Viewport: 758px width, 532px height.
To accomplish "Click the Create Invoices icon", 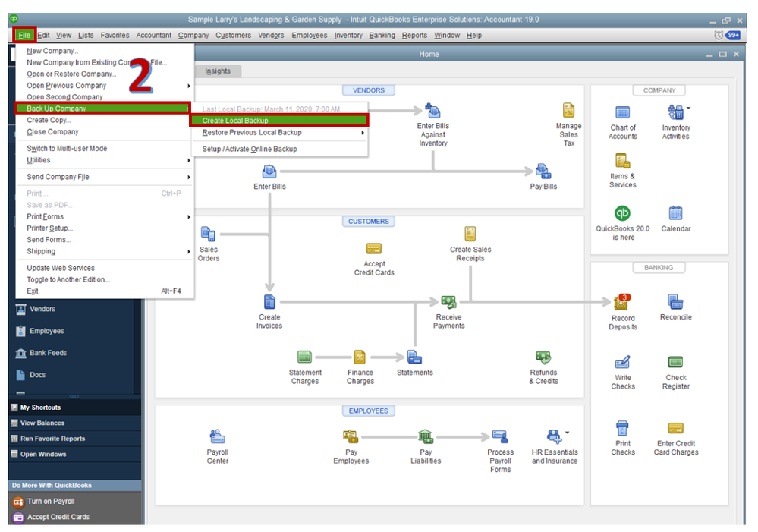I will tap(269, 302).
